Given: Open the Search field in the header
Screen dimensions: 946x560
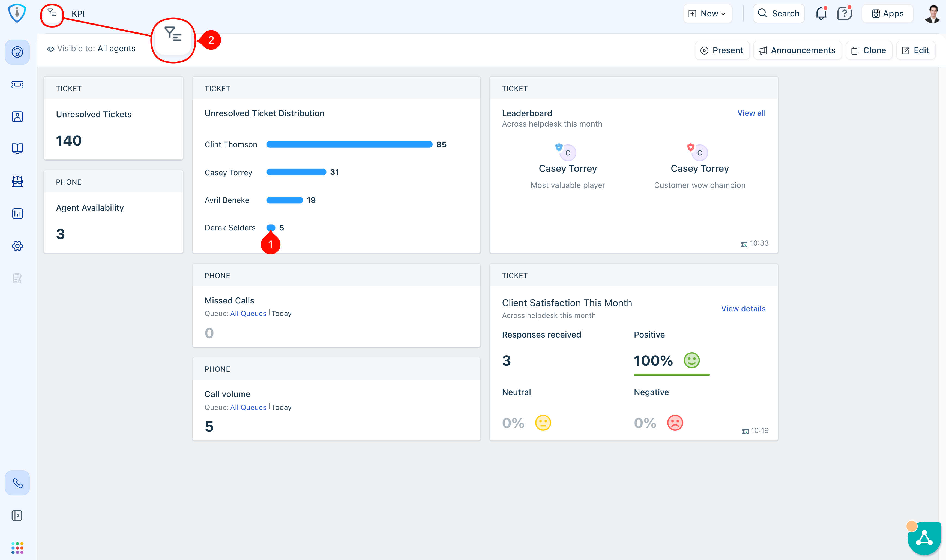Looking at the screenshot, I should (779, 14).
